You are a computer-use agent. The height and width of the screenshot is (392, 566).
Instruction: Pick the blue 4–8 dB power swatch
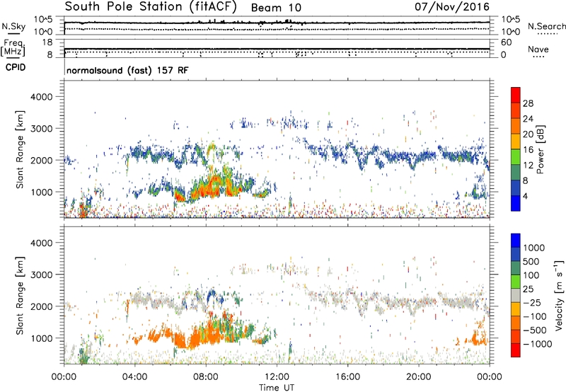click(x=516, y=188)
